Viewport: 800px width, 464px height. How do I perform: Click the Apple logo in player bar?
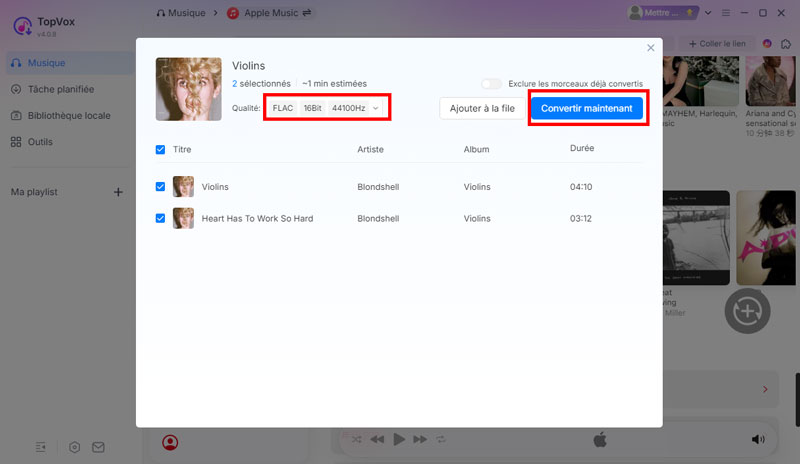(600, 439)
